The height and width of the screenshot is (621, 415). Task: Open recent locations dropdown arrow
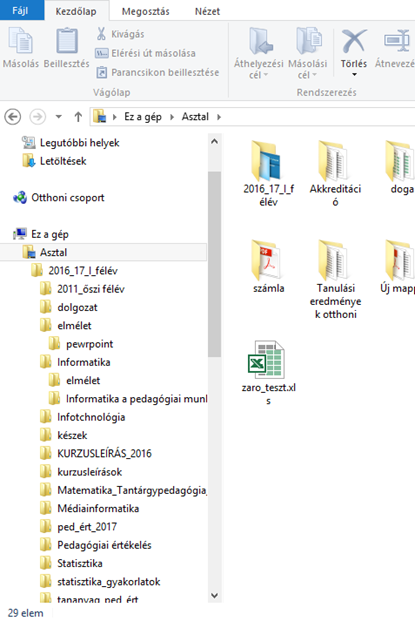(59, 117)
